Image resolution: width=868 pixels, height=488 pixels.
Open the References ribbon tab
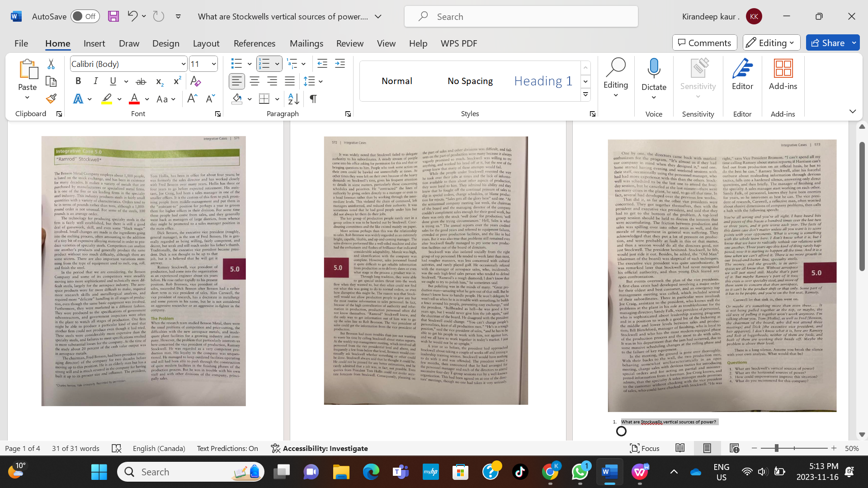click(x=254, y=43)
